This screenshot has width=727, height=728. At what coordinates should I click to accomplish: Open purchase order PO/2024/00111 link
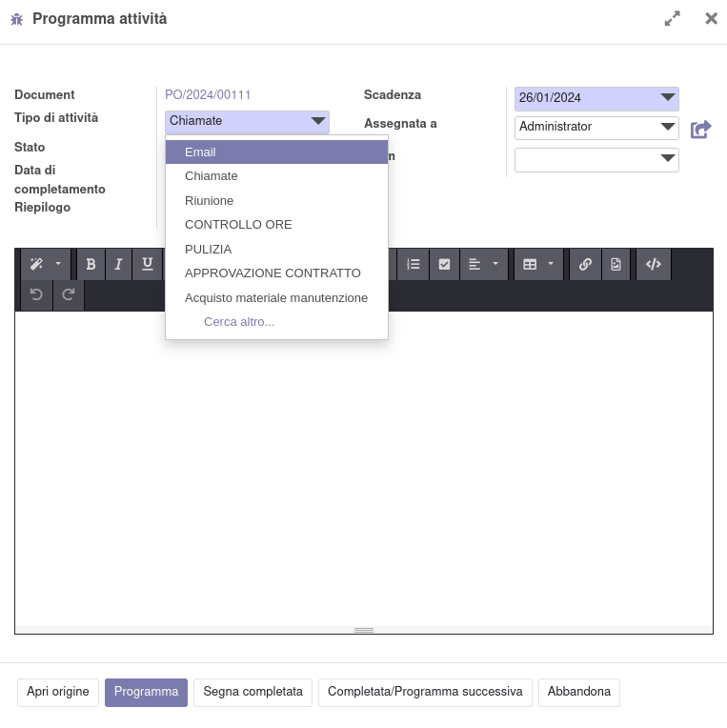coord(208,95)
